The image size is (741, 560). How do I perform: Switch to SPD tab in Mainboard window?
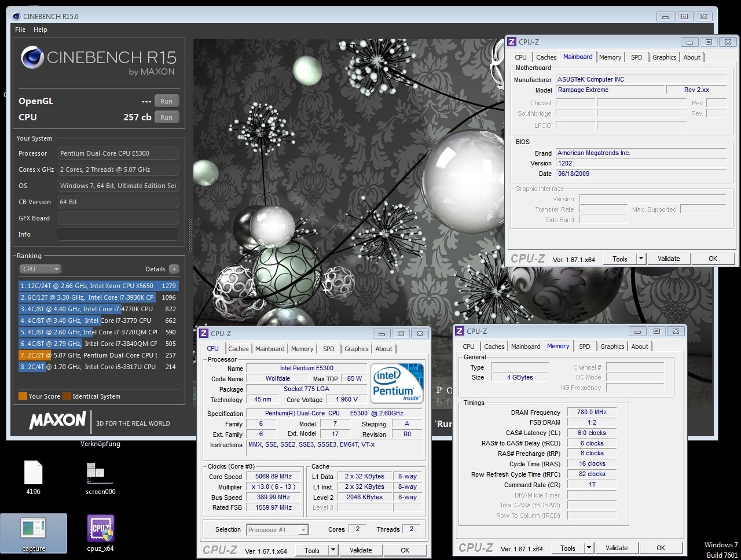[x=636, y=57]
